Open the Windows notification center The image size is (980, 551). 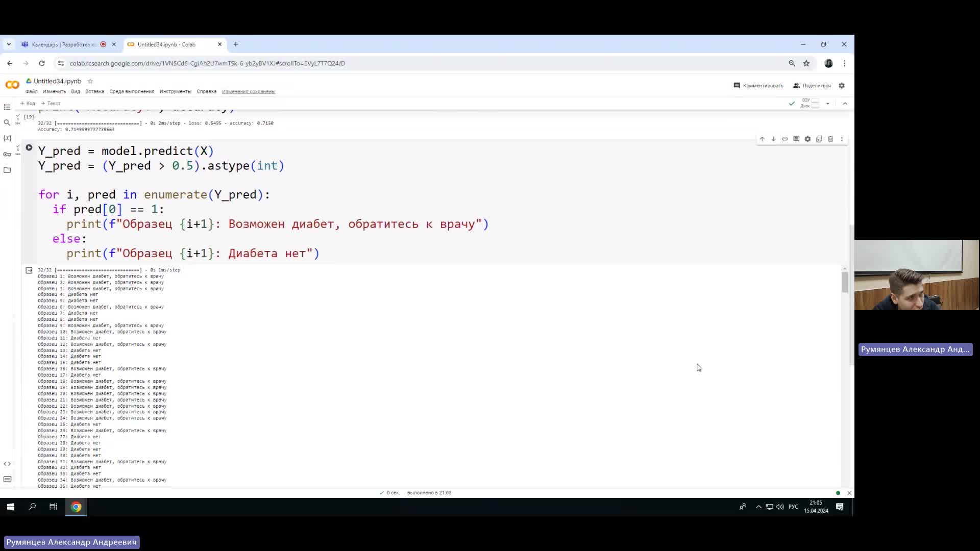[x=840, y=507]
